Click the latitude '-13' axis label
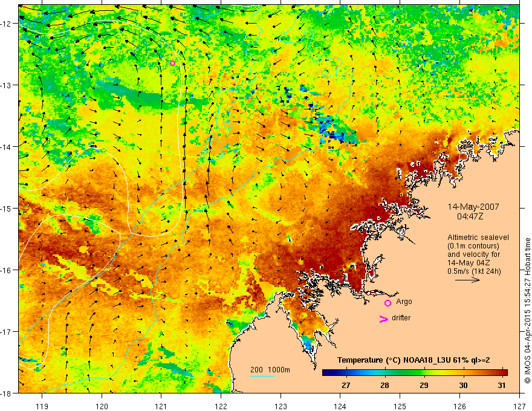The height and width of the screenshot is (411, 532). (x=6, y=85)
